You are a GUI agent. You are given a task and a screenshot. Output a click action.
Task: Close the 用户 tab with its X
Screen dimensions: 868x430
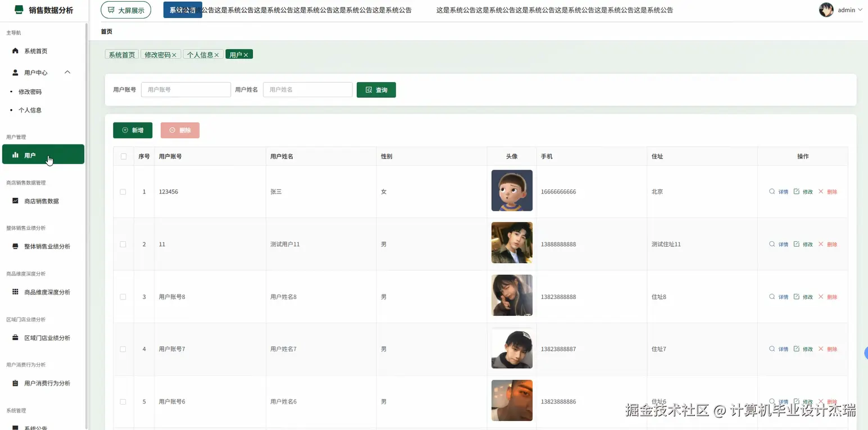pos(246,55)
